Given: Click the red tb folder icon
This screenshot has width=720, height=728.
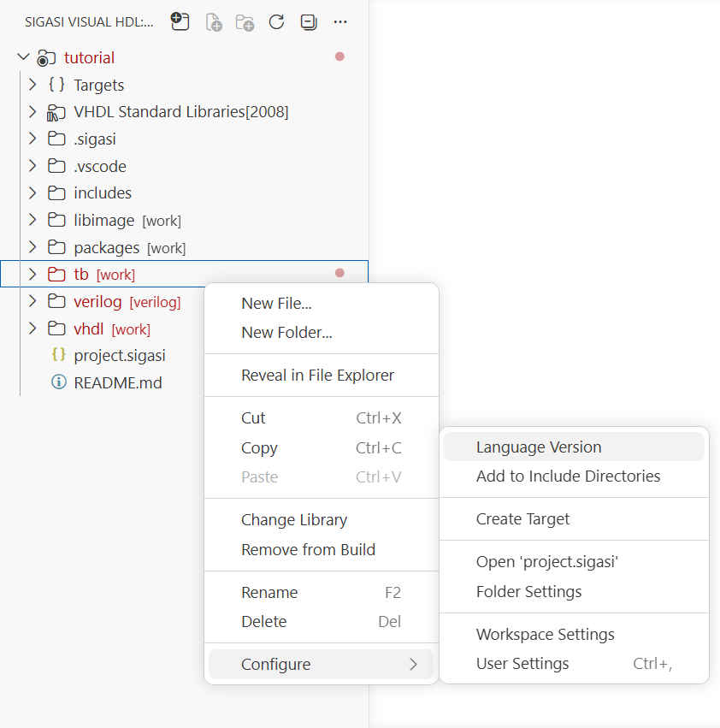Looking at the screenshot, I should coord(56,274).
